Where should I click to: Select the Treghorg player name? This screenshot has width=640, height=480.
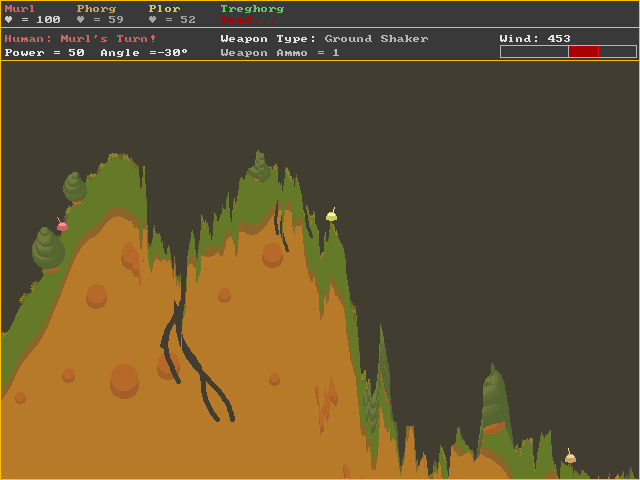(x=252, y=9)
